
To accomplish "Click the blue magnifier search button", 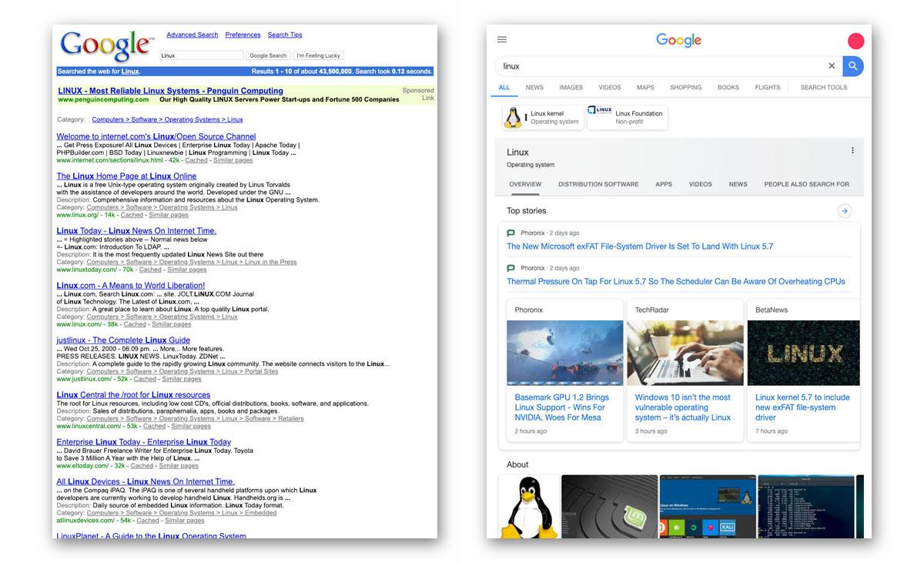I will click(x=852, y=66).
